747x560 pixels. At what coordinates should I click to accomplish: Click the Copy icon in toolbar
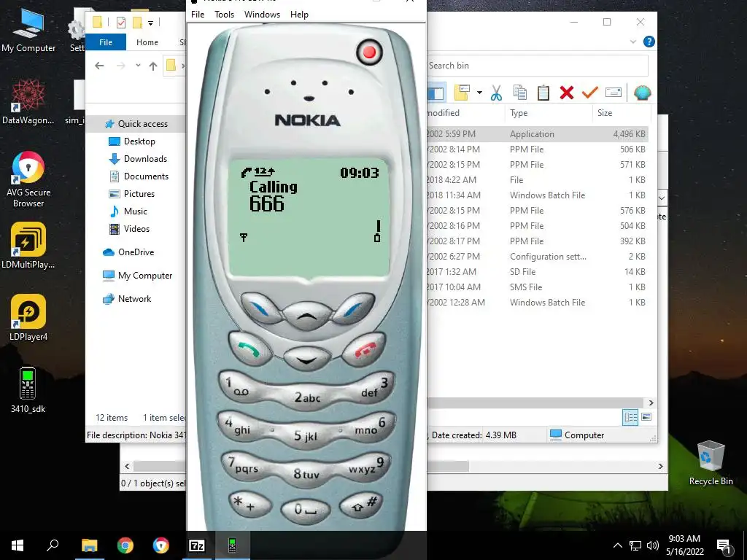pyautogui.click(x=519, y=93)
